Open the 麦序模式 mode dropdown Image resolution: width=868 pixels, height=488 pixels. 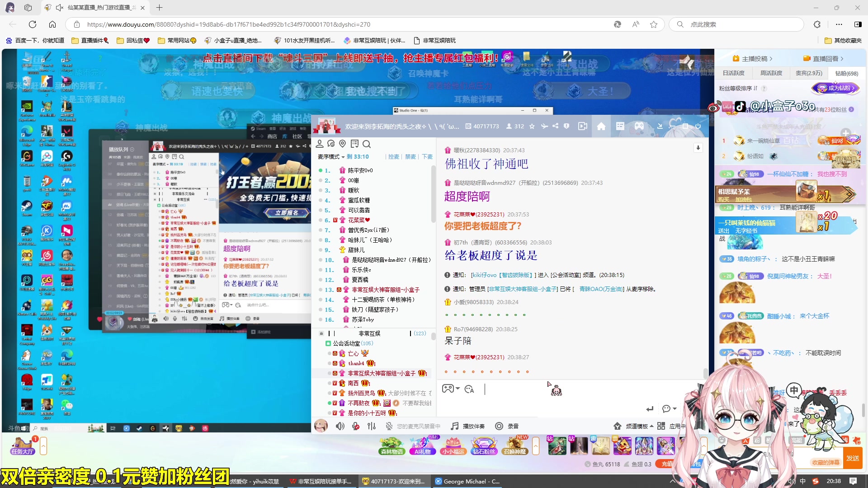pyautogui.click(x=331, y=157)
